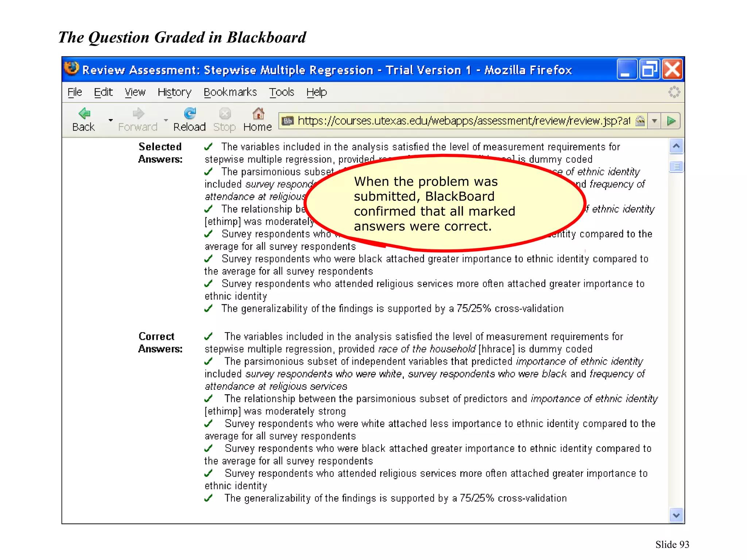This screenshot has height=560, width=747.
Task: Click the 'Selected Answers:' label
Action: [160, 153]
